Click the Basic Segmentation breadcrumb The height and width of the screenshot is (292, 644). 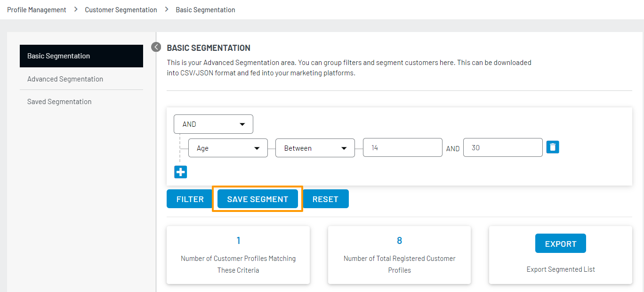(205, 9)
